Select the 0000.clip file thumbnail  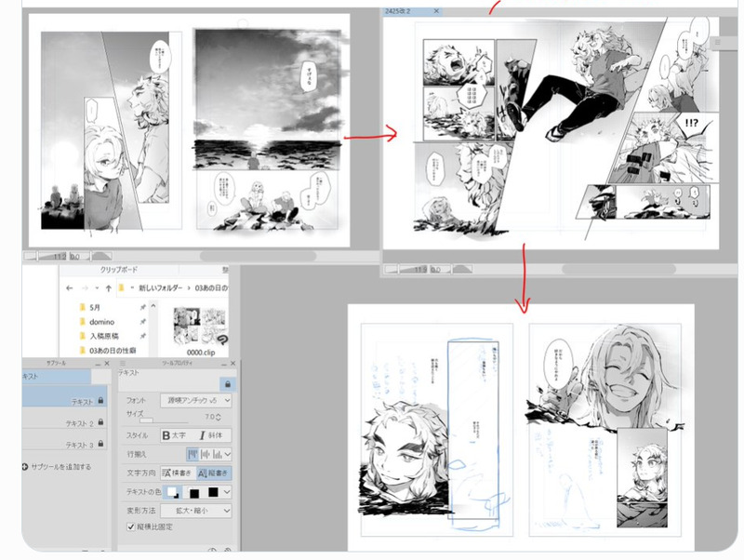(x=200, y=326)
